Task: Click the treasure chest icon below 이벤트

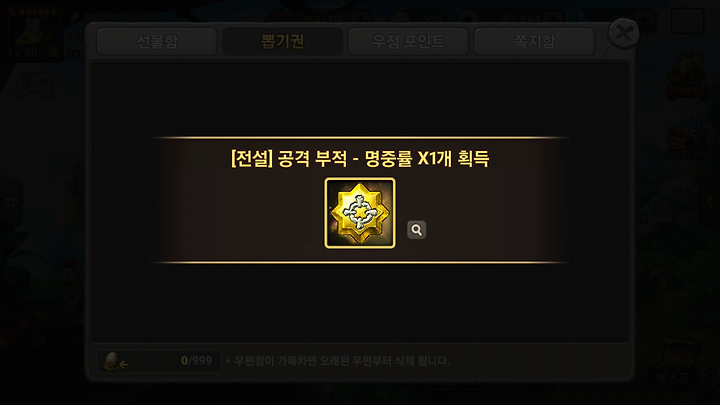Action: (x=687, y=140)
